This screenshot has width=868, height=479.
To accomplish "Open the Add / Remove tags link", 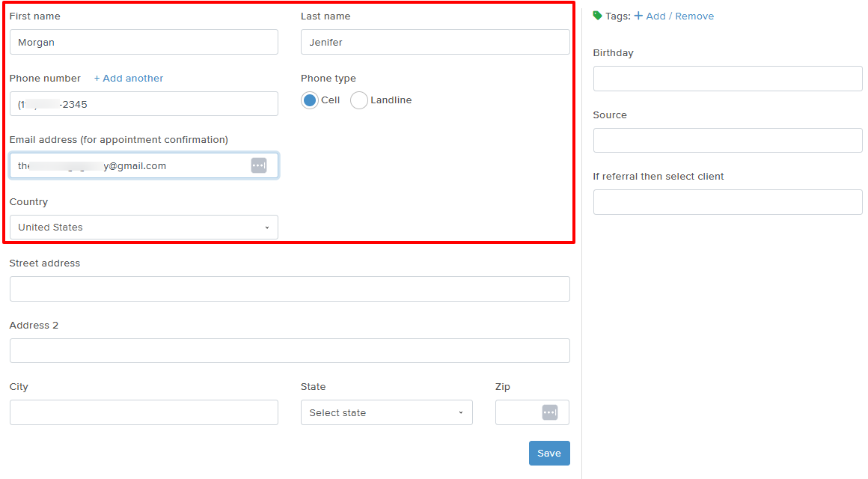I will point(674,16).
